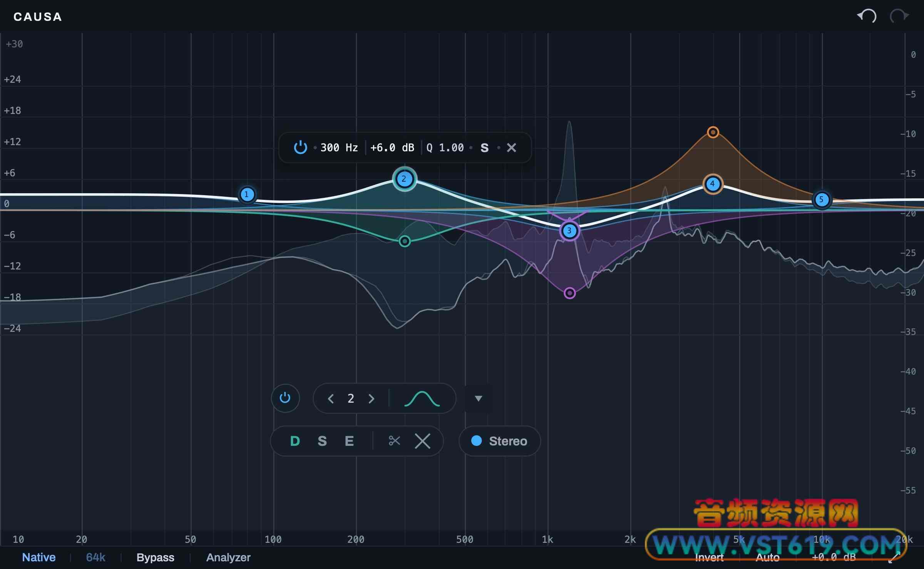Open the Stereo channel mode selector
The height and width of the screenshot is (569, 924).
[x=499, y=441]
